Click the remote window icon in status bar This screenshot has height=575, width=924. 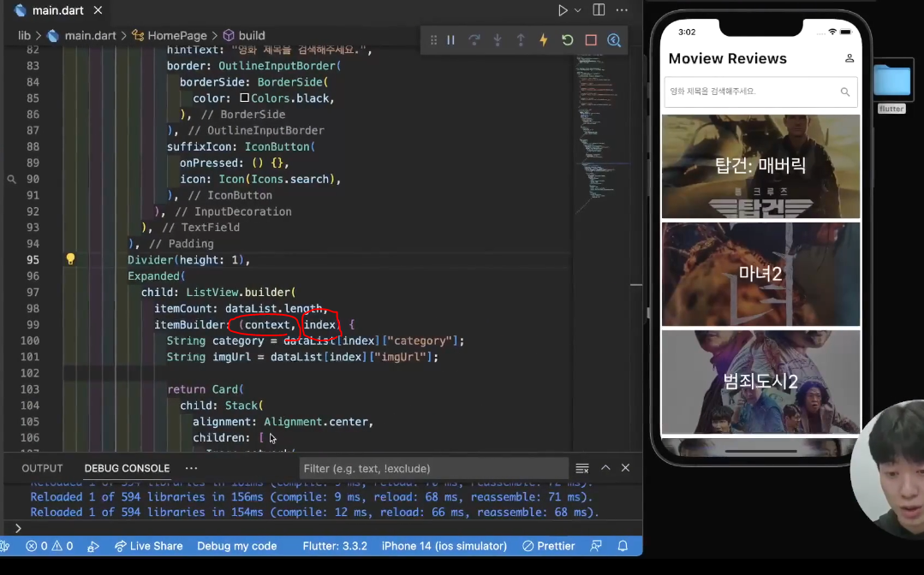click(5, 546)
